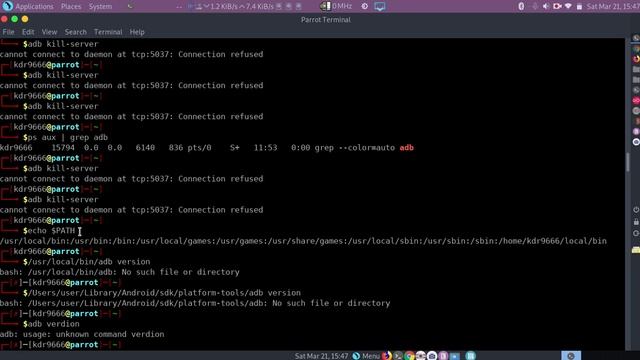Launch Firefox from the bottom panel
The width and height of the screenshot is (640, 360).
tap(387, 356)
